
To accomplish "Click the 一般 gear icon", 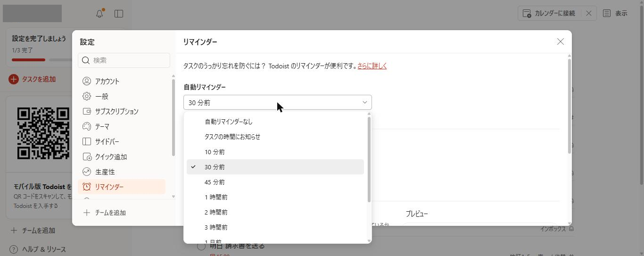I will [87, 96].
